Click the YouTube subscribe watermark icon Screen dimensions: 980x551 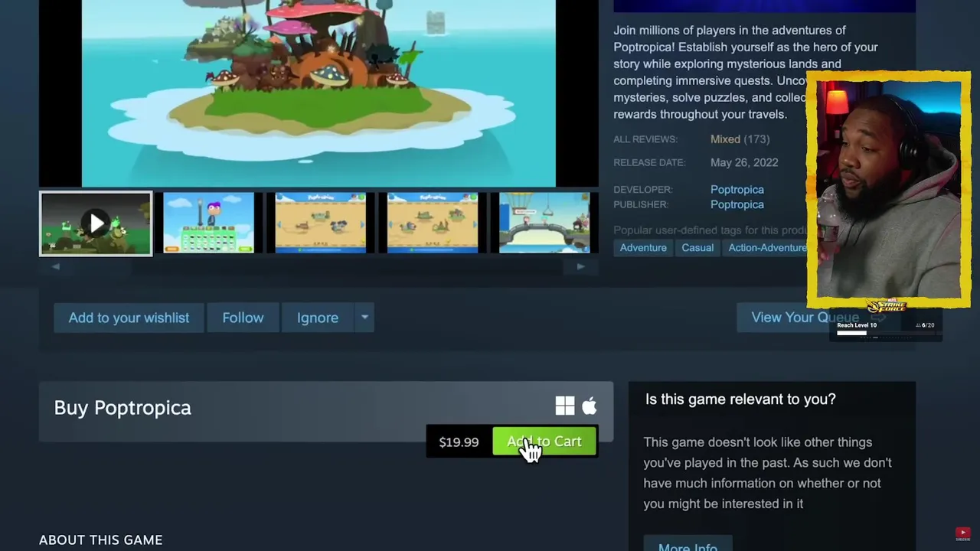click(962, 534)
